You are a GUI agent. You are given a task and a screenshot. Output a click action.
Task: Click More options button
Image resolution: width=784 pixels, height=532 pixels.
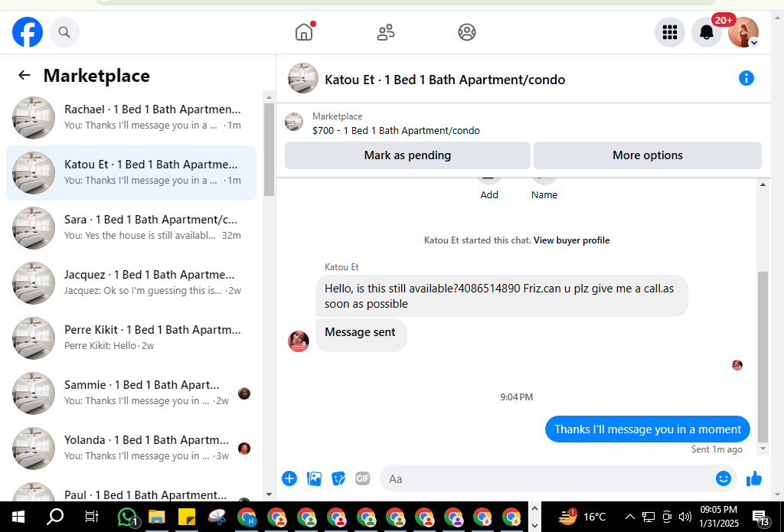(x=648, y=155)
